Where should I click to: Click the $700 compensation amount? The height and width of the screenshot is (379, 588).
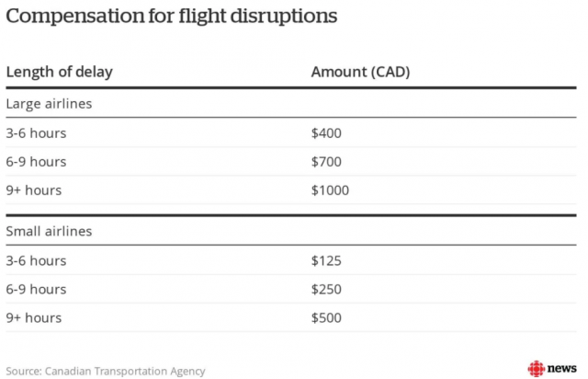point(326,162)
